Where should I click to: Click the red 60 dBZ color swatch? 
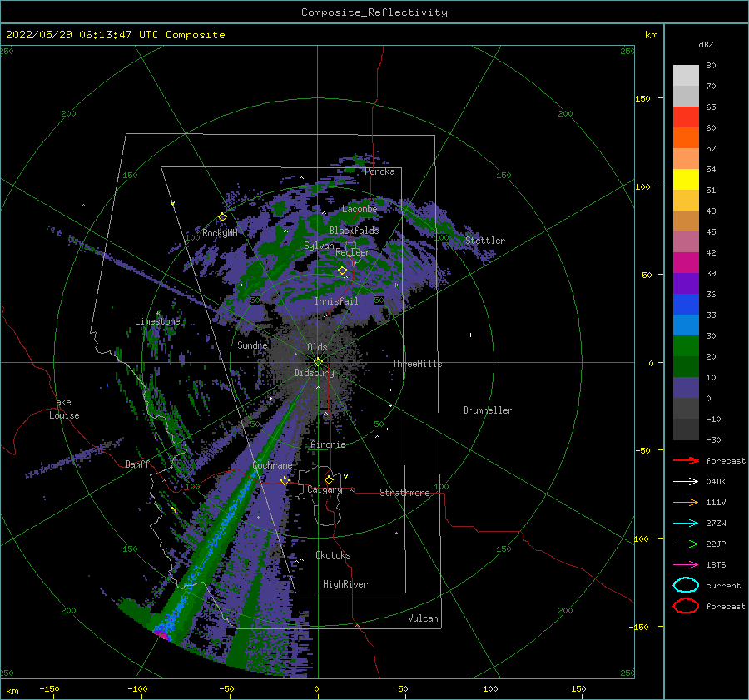coord(686,117)
